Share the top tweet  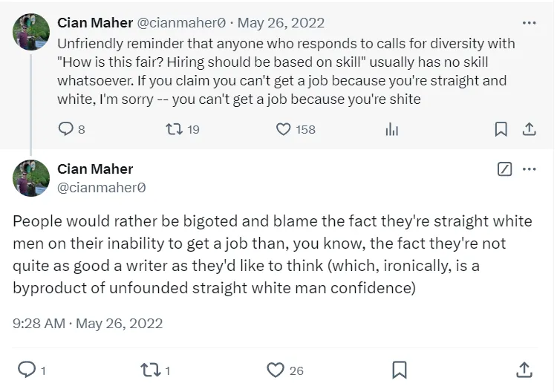click(529, 129)
